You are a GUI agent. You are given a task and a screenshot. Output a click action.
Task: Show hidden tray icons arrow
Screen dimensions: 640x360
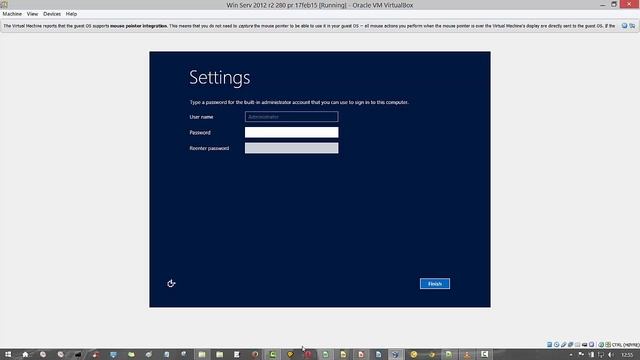pos(571,355)
